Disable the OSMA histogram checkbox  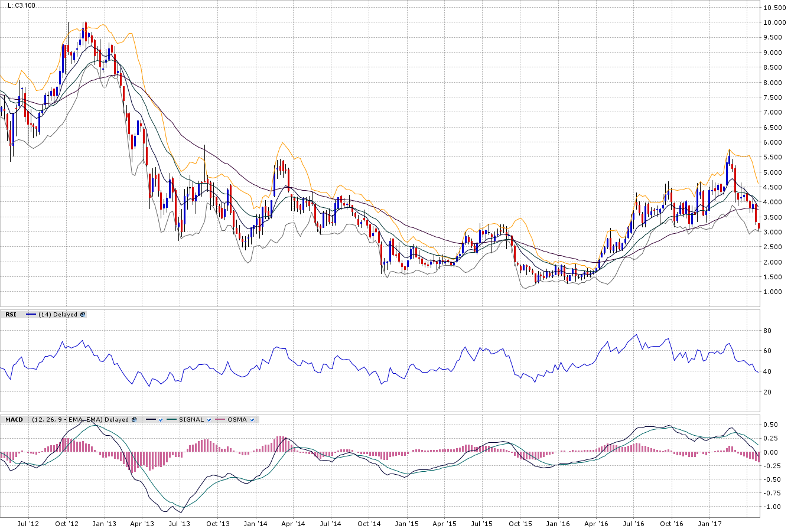pos(252,420)
